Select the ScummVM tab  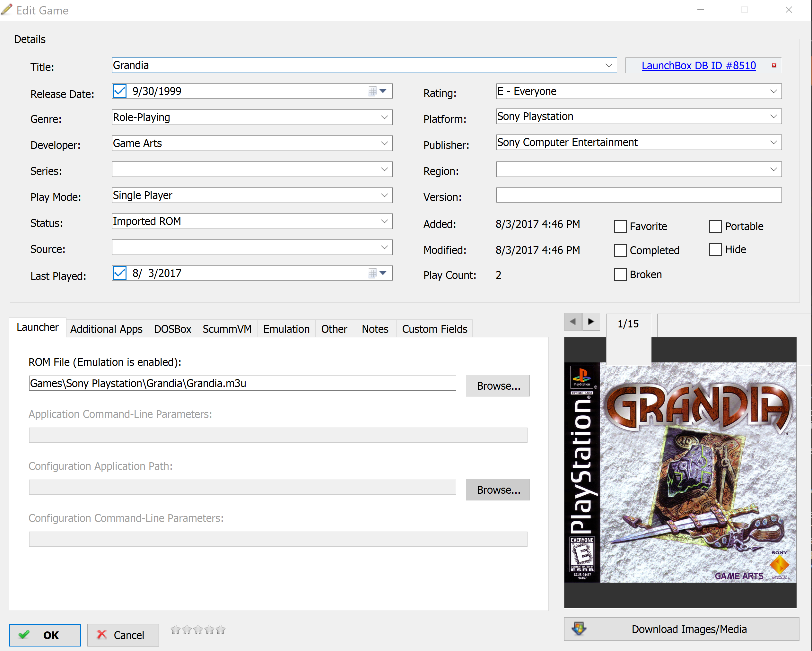pos(227,329)
